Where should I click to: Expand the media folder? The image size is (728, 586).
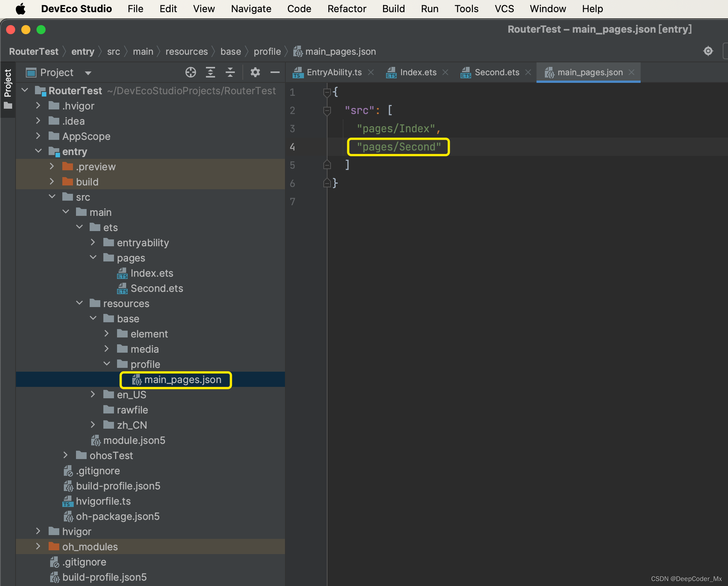pyautogui.click(x=106, y=349)
